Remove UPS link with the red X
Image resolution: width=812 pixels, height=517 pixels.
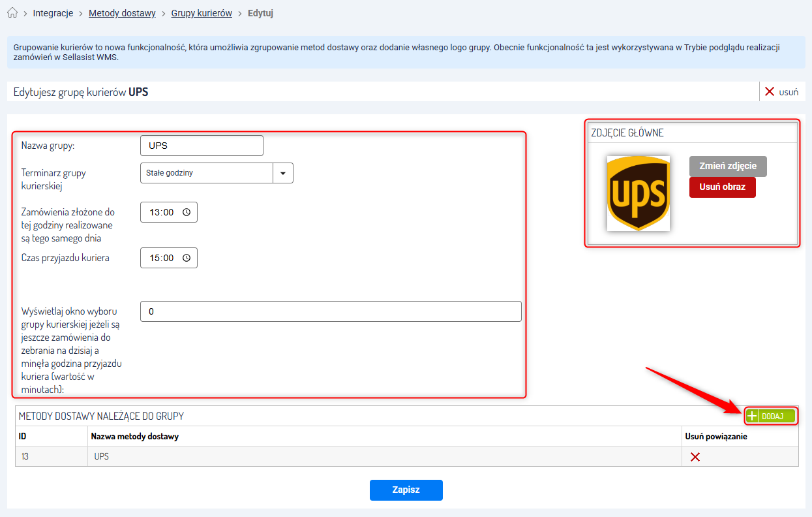click(695, 457)
